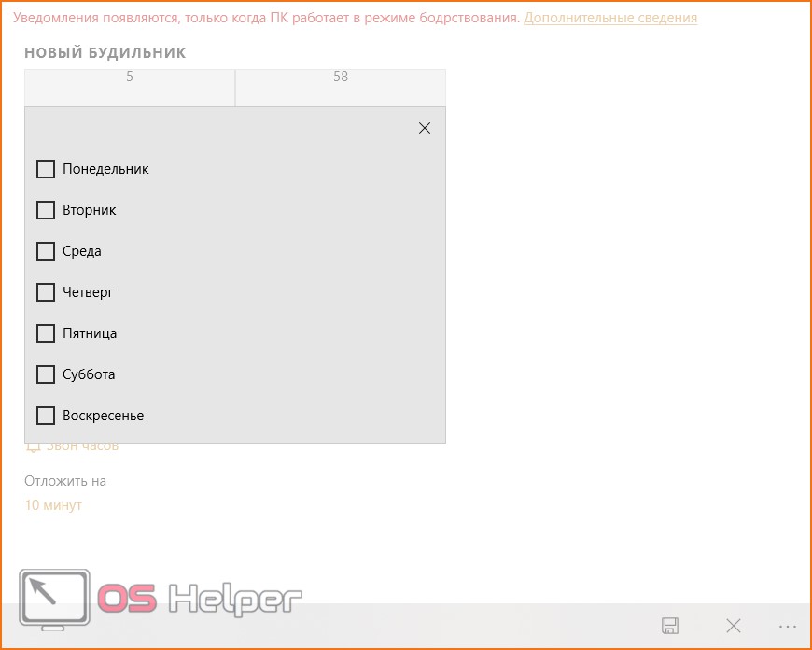The height and width of the screenshot is (650, 812).
Task: Select the Четверг checkbox
Action: click(46, 292)
